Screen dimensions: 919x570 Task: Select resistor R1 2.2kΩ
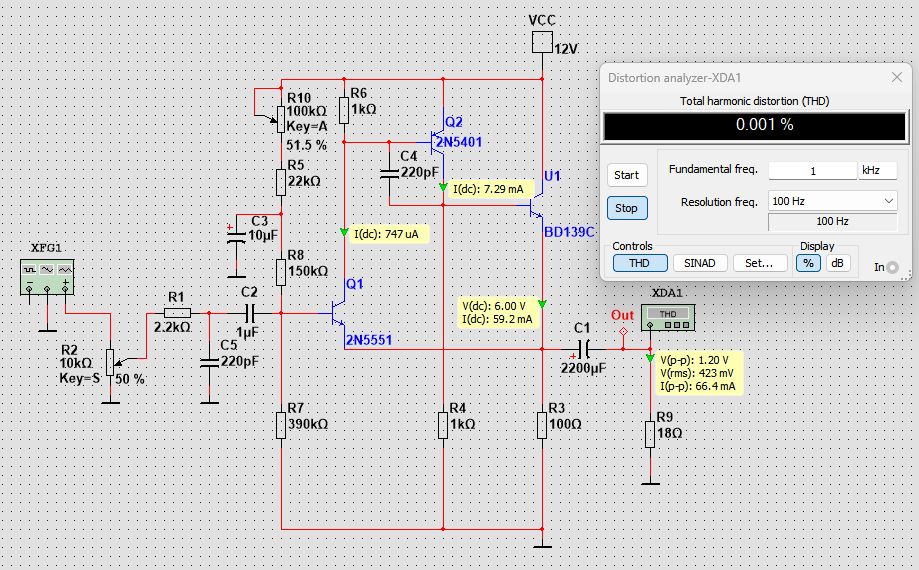pyautogui.click(x=178, y=313)
